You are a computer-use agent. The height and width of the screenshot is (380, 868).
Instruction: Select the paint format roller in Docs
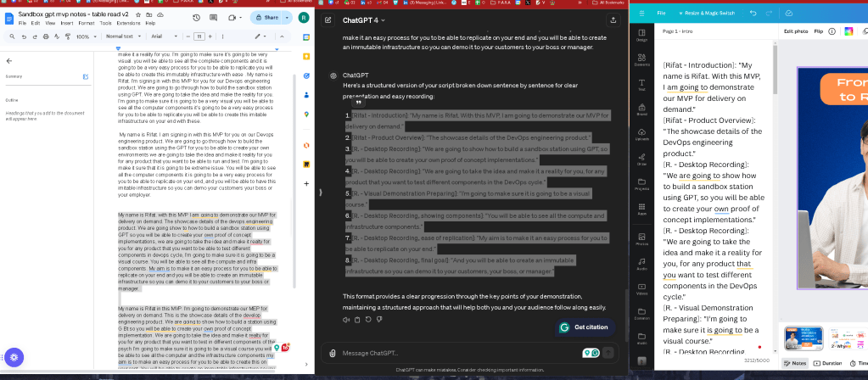(x=68, y=36)
